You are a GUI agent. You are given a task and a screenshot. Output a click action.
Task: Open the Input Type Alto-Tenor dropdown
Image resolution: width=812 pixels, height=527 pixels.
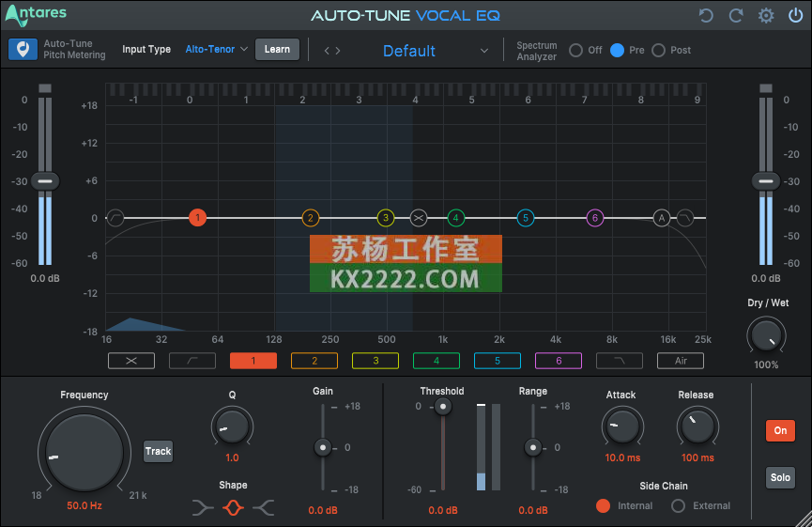(217, 49)
